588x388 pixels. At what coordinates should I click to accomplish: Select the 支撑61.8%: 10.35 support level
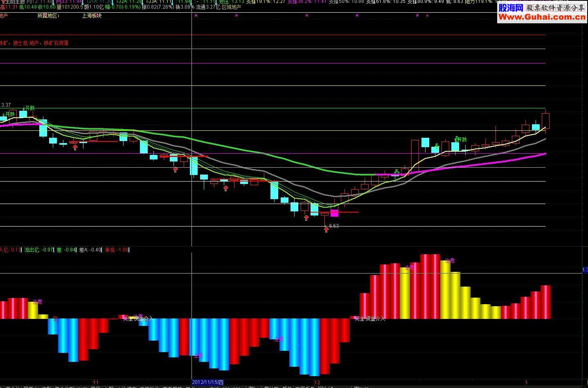[385, 2]
